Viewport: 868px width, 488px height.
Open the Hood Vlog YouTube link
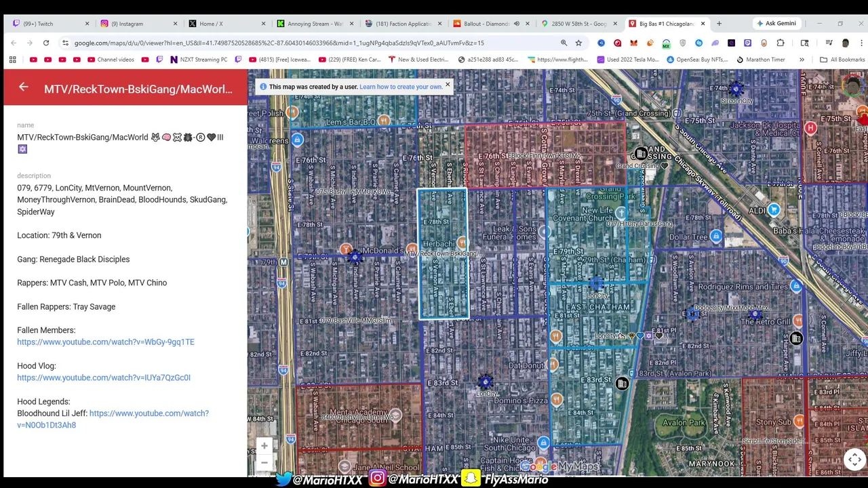(104, 378)
